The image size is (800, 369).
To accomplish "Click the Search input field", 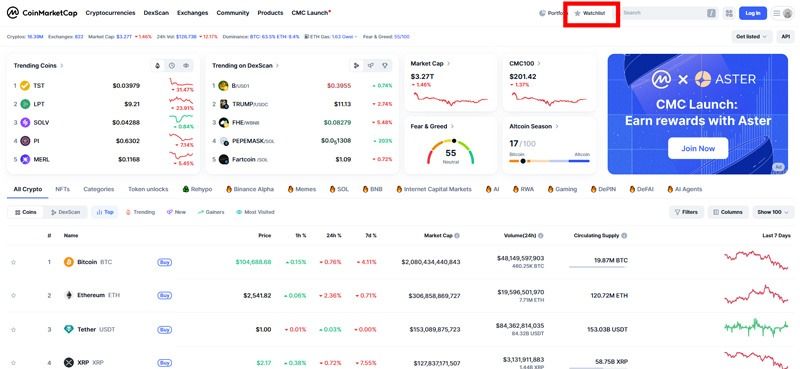I will (x=669, y=13).
